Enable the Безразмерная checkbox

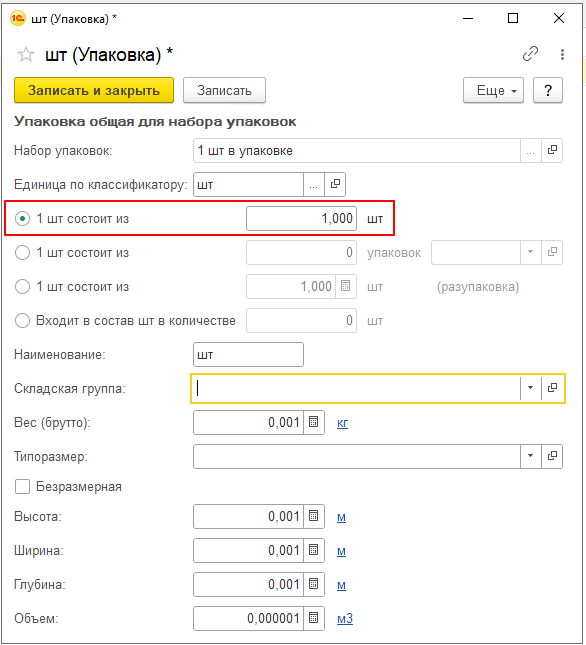click(22, 486)
